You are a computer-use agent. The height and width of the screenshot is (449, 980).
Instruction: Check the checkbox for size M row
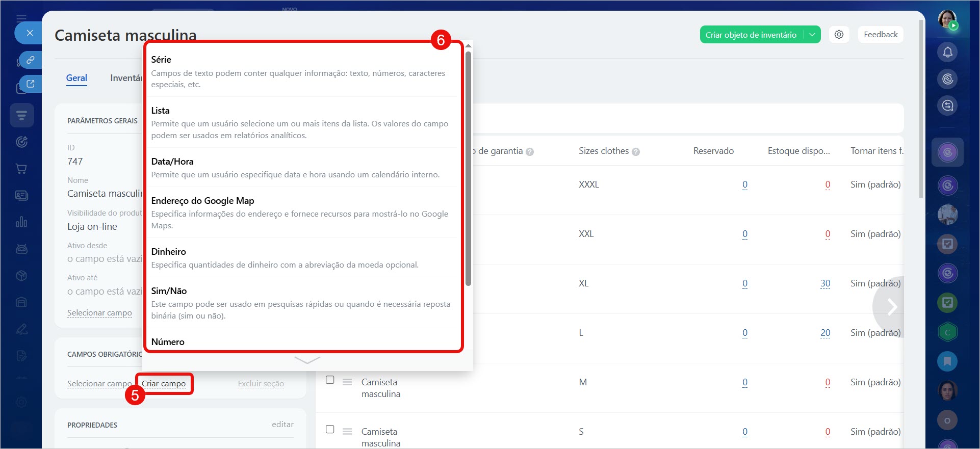[330, 380]
